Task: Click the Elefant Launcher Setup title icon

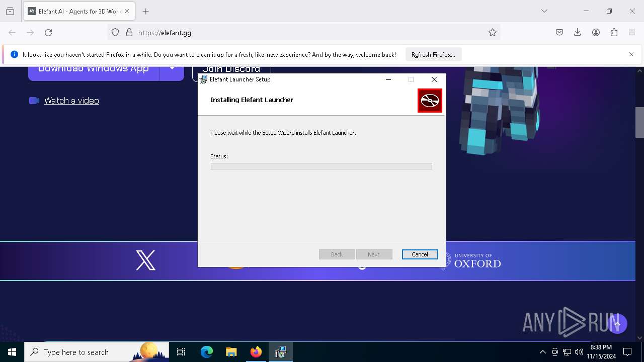Action: pos(203,79)
